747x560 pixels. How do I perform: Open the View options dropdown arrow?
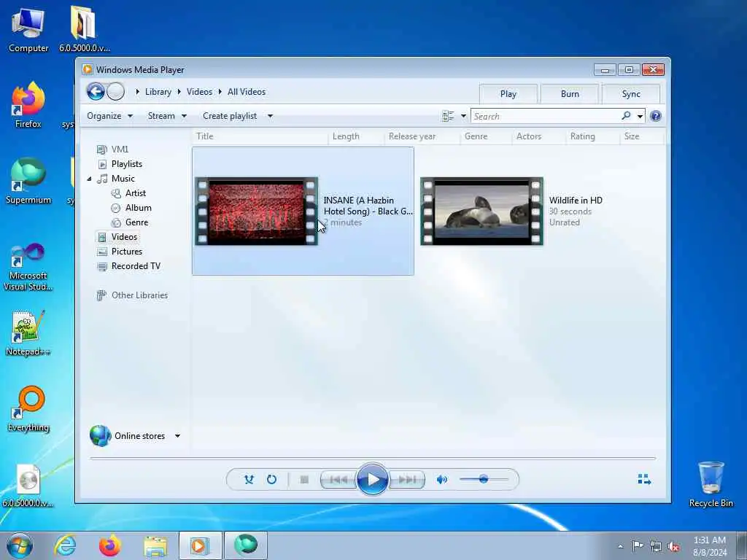click(x=463, y=116)
